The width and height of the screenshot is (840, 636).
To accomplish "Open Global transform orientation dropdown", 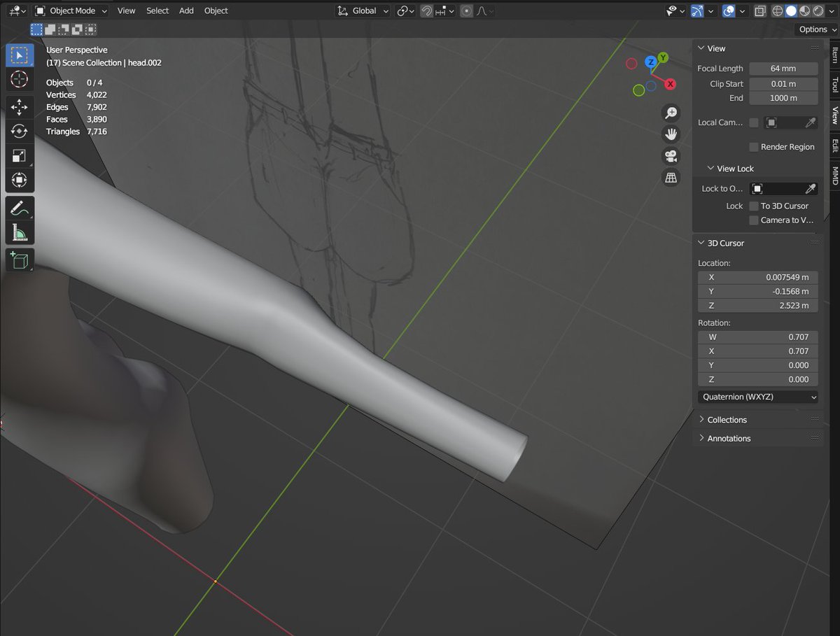I will (x=363, y=11).
